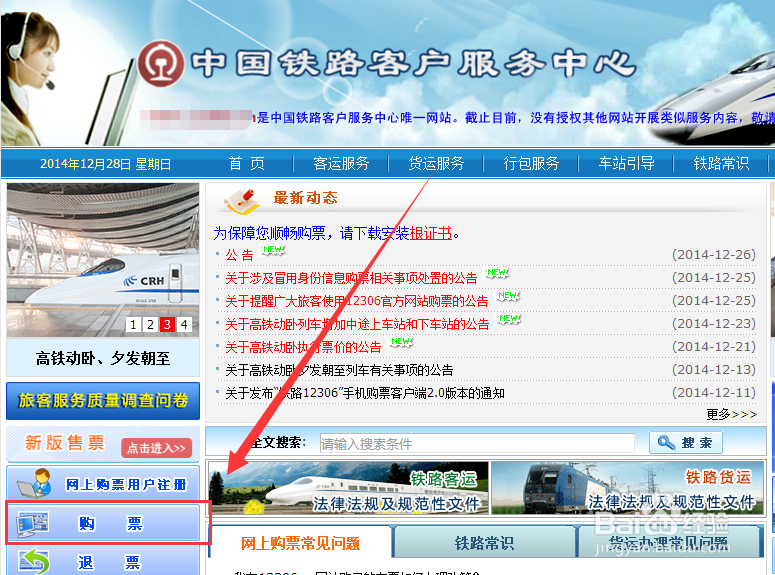Click the China Railway red logo emblem

[x=160, y=64]
